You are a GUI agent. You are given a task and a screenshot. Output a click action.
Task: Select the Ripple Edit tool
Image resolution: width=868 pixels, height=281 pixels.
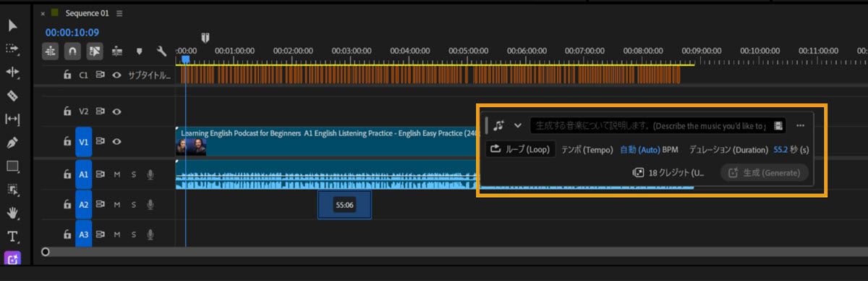[13, 72]
